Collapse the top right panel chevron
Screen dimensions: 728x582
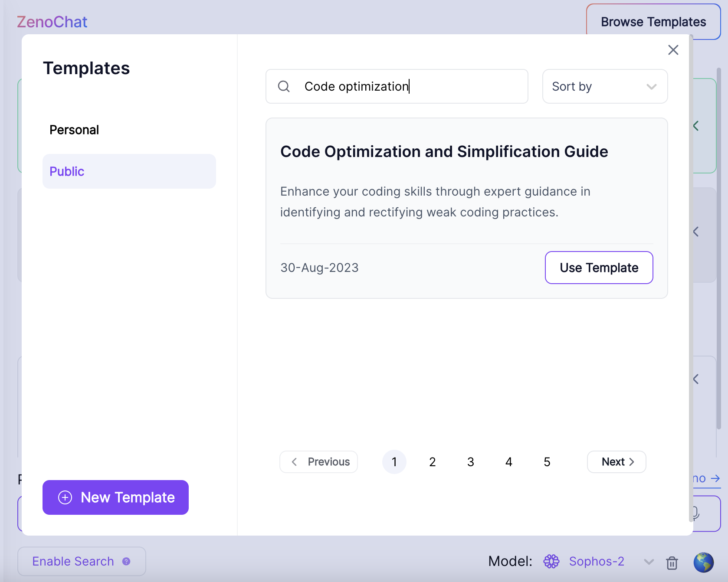(x=696, y=126)
